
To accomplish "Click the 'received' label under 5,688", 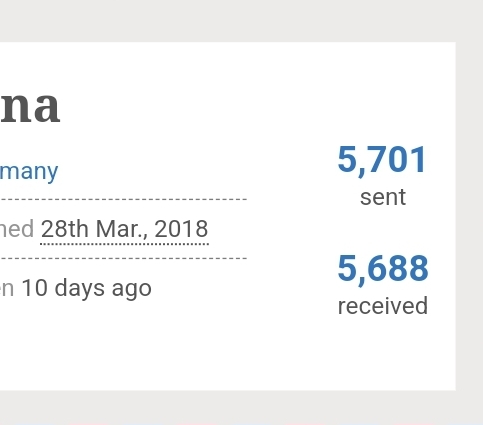I will click(383, 306).
